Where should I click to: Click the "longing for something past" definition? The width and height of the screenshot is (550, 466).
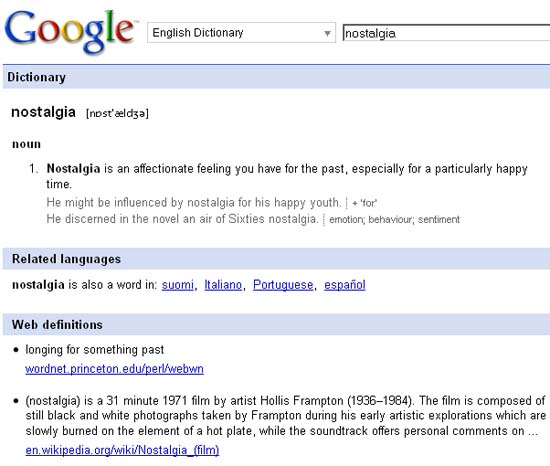pos(95,350)
